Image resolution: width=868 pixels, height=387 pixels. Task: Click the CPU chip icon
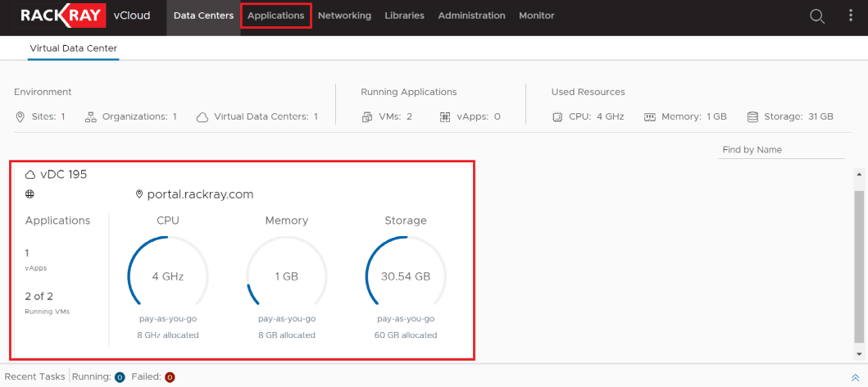557,117
